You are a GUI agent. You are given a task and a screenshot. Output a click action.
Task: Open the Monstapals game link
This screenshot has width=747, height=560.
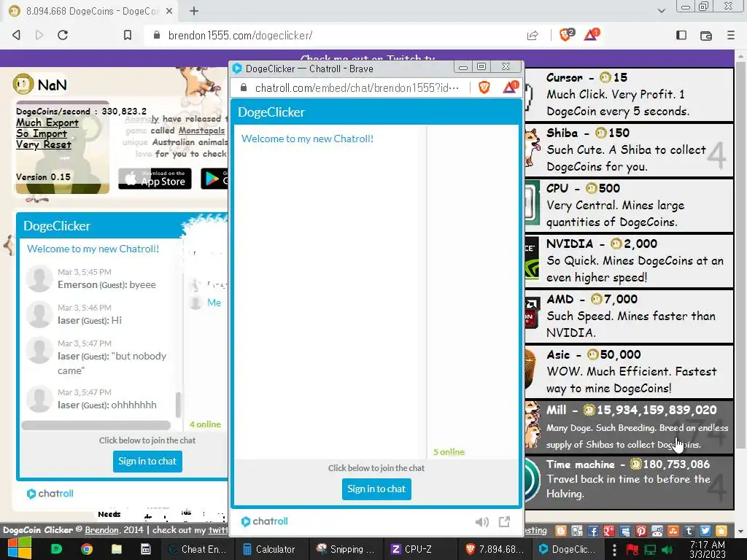(201, 131)
